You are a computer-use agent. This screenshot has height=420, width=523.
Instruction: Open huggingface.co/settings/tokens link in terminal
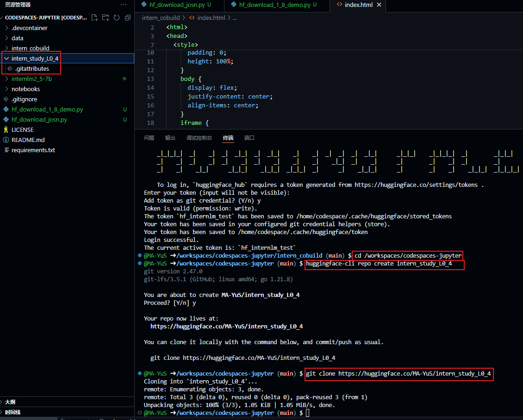[416, 185]
